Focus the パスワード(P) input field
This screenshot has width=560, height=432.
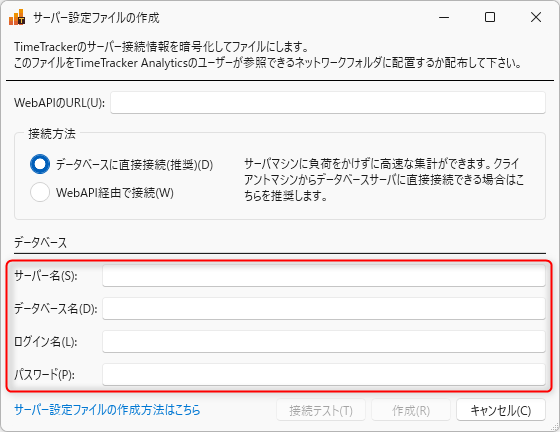point(324,375)
